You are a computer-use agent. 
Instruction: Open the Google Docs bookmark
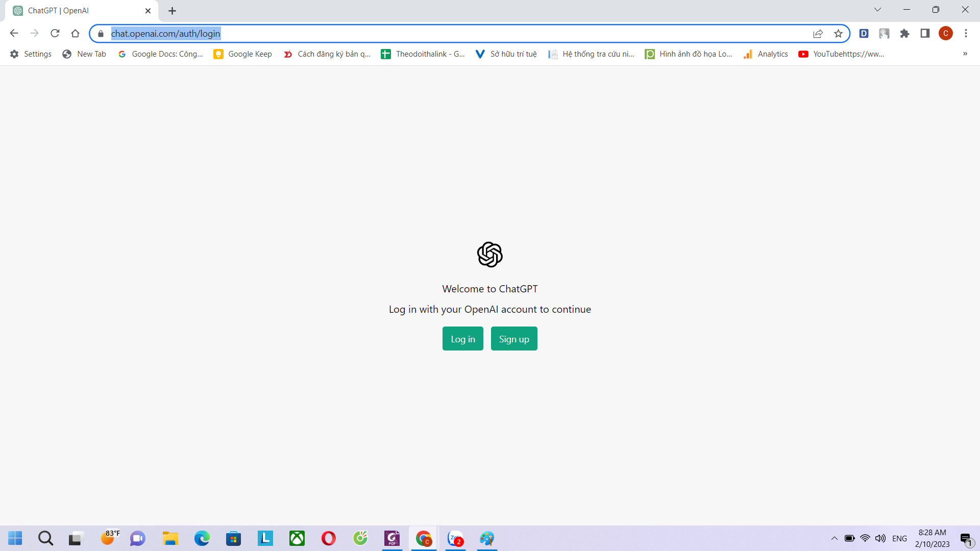tap(160, 54)
